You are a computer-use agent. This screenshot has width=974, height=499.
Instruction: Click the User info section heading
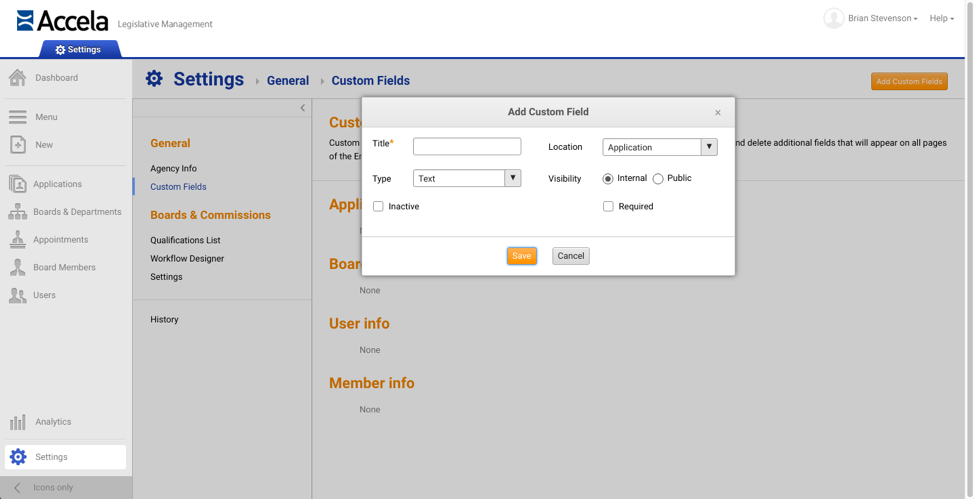pos(359,324)
